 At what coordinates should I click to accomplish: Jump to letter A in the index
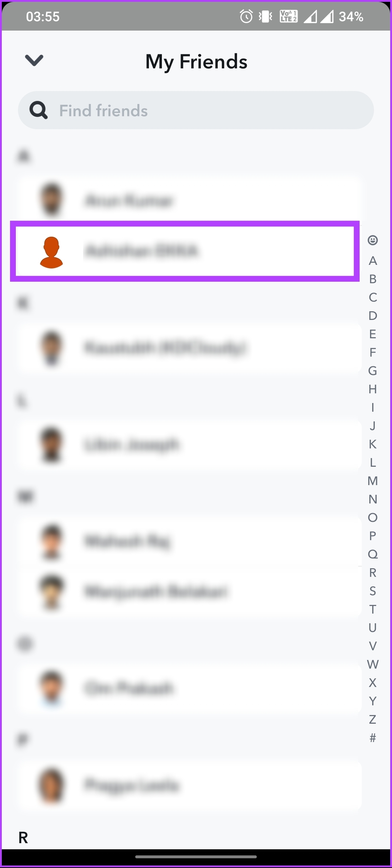pyautogui.click(x=373, y=261)
